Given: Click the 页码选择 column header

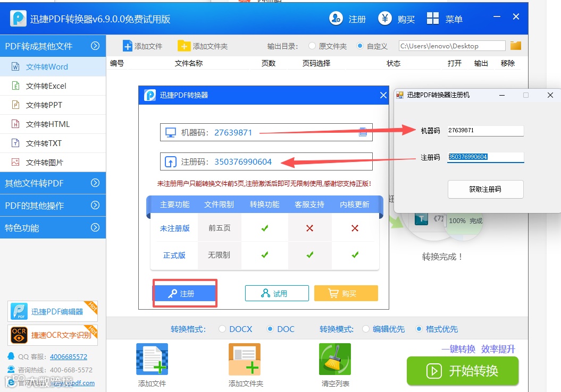Looking at the screenshot, I should pos(316,63).
